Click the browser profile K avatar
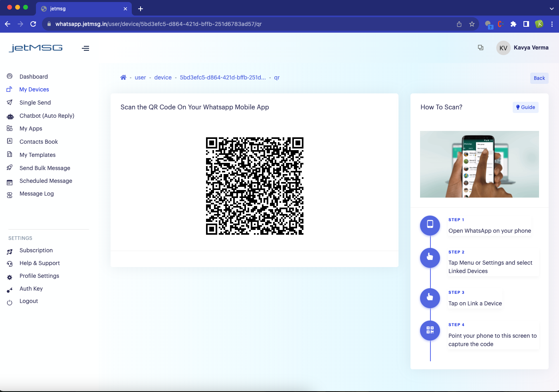Viewport: 559px width, 392px height. click(539, 24)
